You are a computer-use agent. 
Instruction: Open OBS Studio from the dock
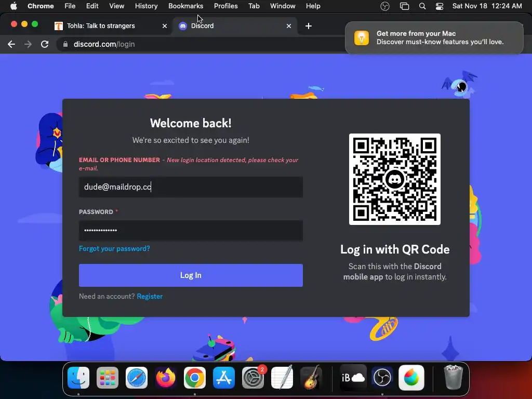coord(382,378)
